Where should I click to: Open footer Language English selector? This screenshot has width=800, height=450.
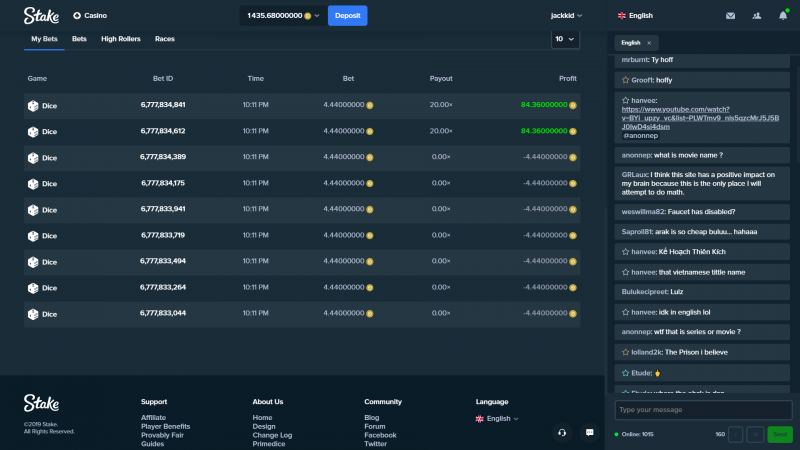497,418
